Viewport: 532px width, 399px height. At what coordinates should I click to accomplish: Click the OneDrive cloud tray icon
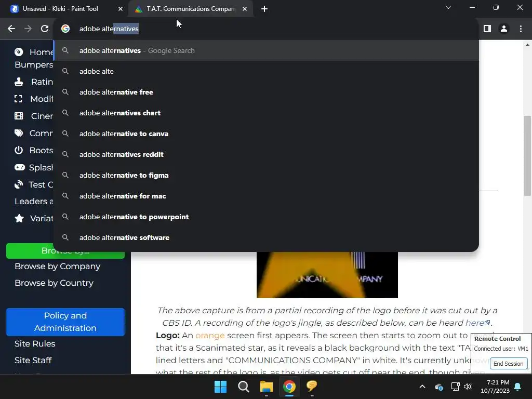[x=438, y=387]
